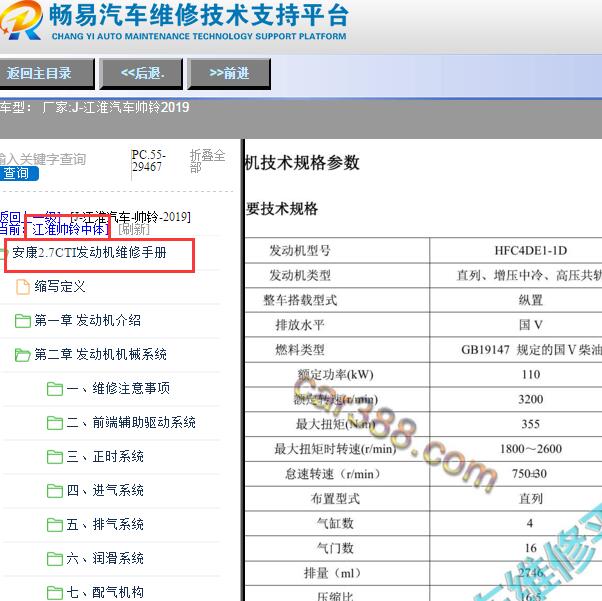Click the 直列 layout value
This screenshot has width=602, height=601.
click(531, 498)
